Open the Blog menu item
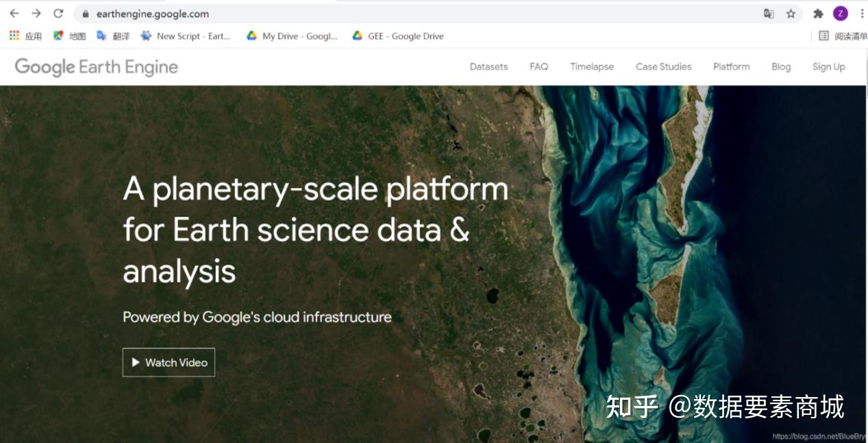868x443 pixels. click(x=781, y=67)
